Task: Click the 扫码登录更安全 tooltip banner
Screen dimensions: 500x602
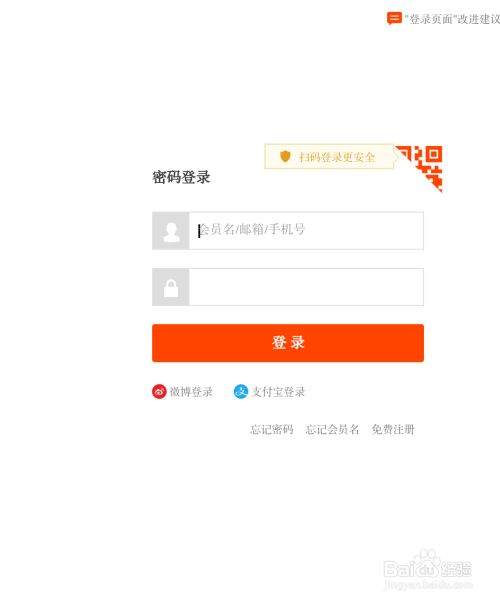Action: click(329, 156)
